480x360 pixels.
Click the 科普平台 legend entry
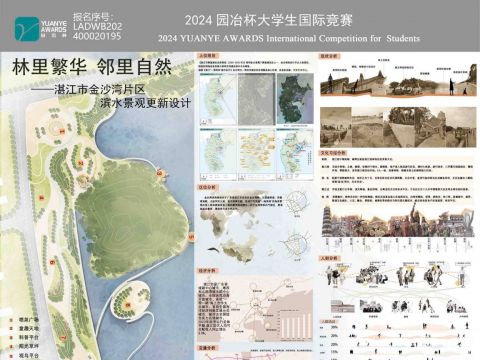pyautogui.click(x=29, y=338)
